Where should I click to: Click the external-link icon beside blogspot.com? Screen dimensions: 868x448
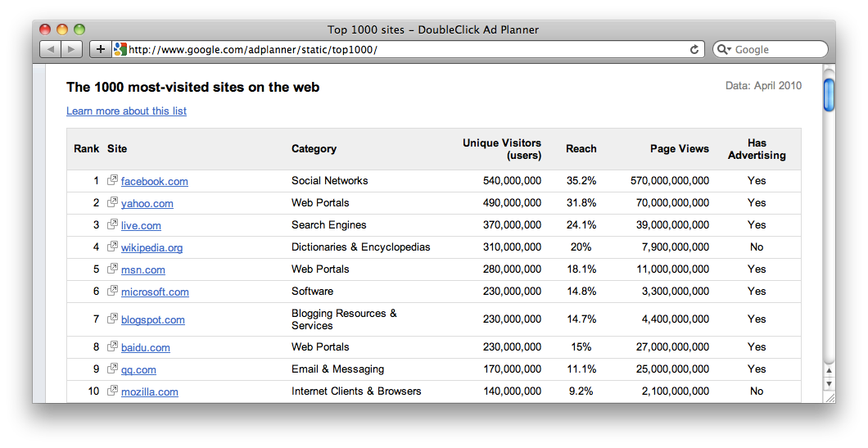112,319
